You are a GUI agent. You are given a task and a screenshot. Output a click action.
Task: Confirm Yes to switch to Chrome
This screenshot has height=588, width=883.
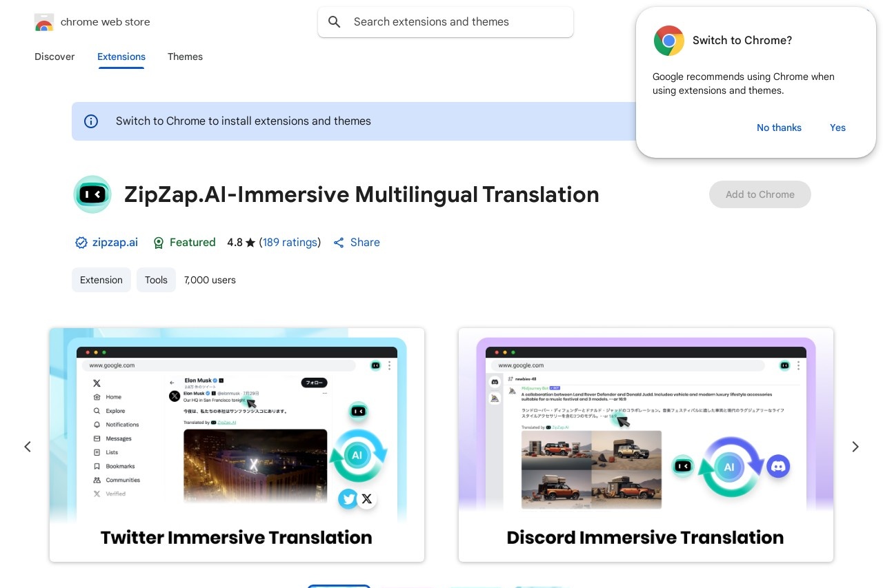[837, 128]
